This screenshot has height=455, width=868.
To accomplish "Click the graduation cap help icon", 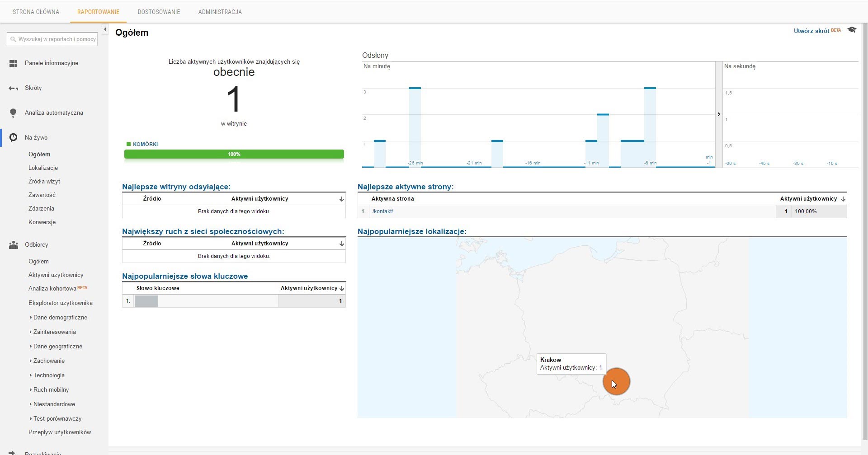I will click(852, 30).
